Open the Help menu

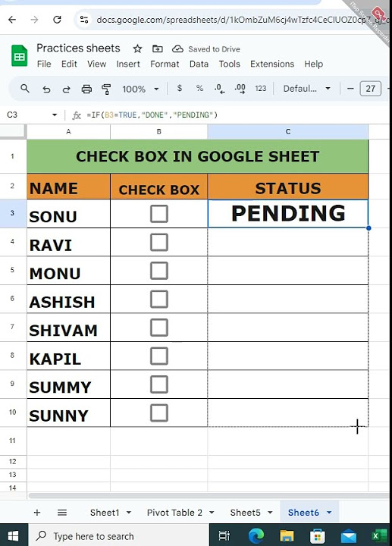click(x=314, y=64)
